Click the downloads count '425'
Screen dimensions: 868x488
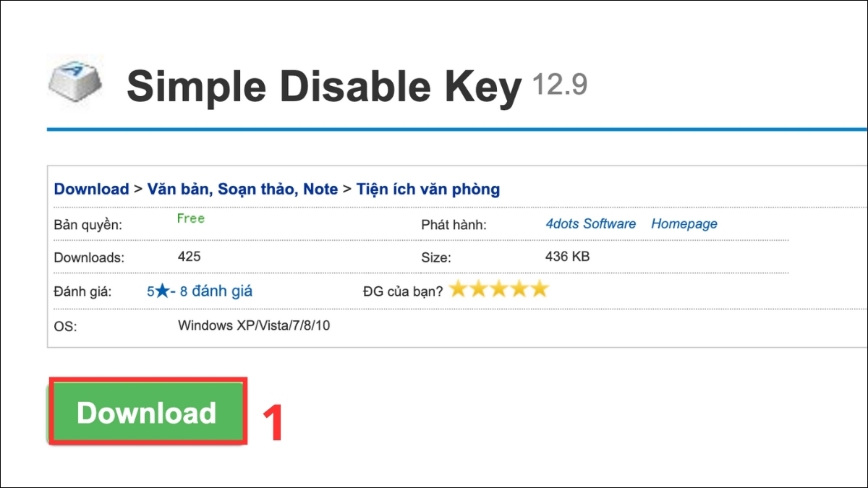coord(190,256)
